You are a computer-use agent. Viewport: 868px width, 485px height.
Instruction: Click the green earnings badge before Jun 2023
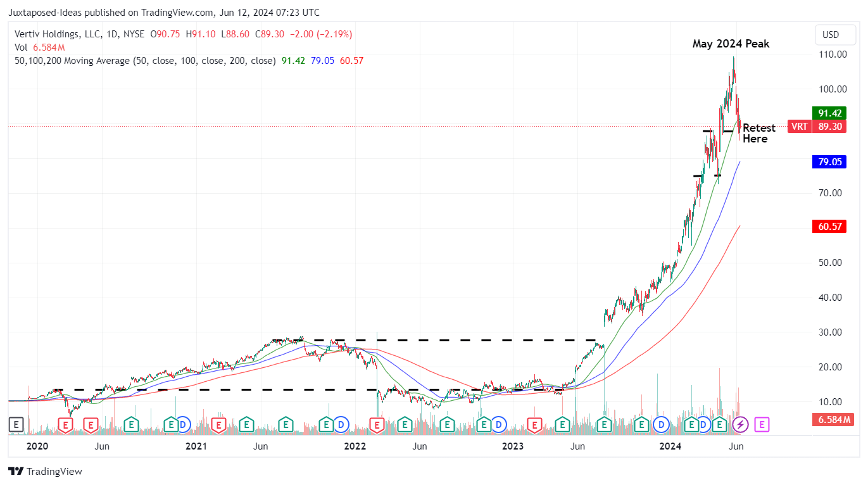coord(562,425)
